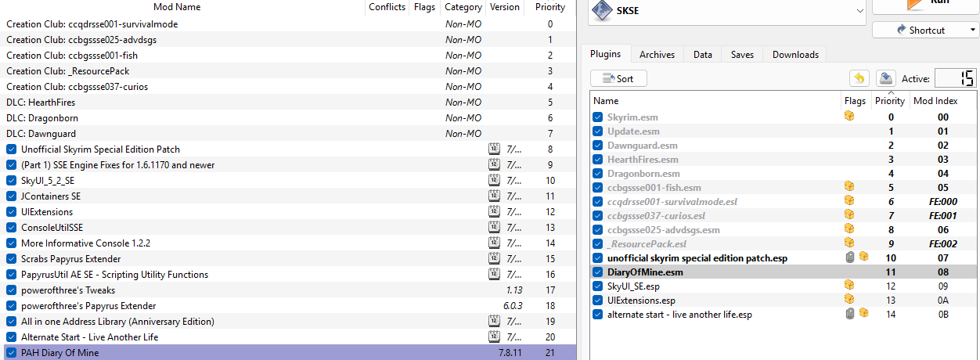Click the create plugin backup icon
Viewport: 980px width, 360px height.
tap(885, 78)
